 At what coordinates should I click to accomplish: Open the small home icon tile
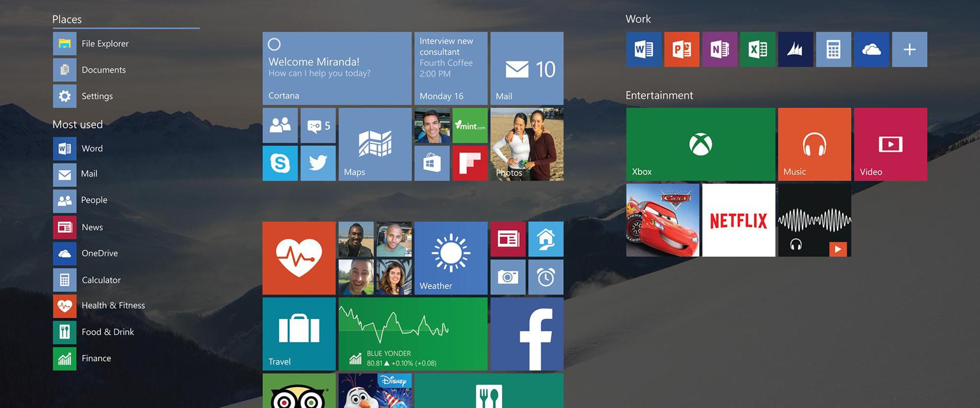point(546,239)
